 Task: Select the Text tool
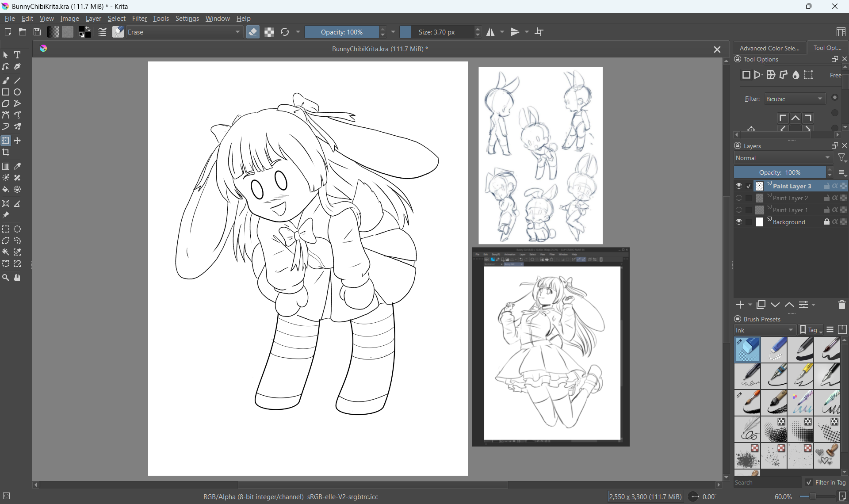tap(17, 55)
